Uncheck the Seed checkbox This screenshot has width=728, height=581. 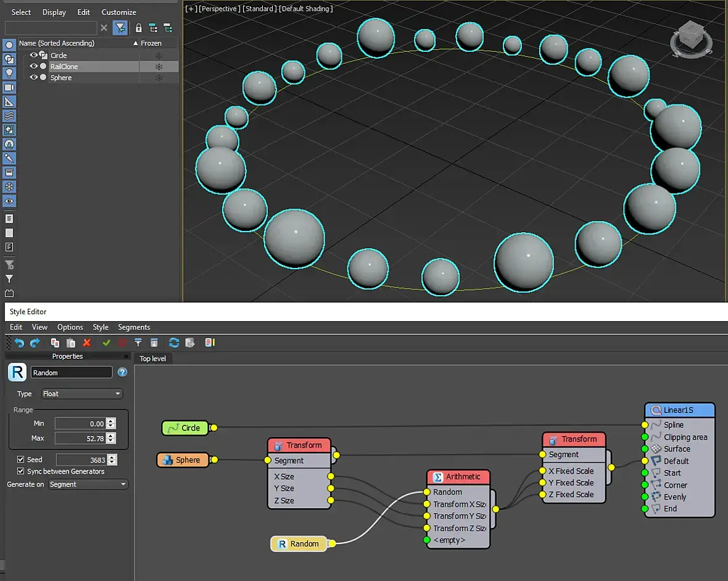point(21,459)
